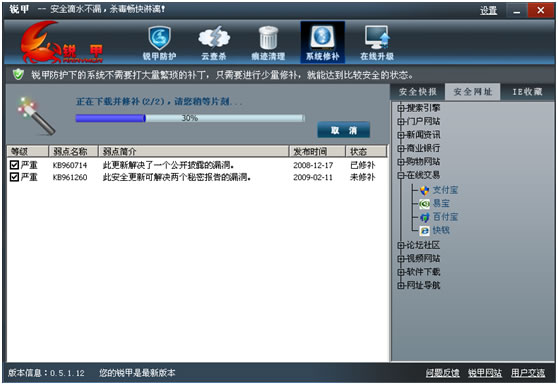Open the 快钱 link

(441, 231)
